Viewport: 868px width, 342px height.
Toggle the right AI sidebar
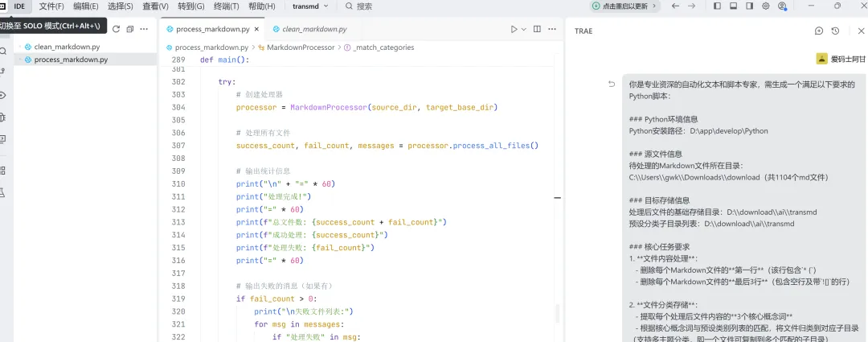tap(750, 6)
